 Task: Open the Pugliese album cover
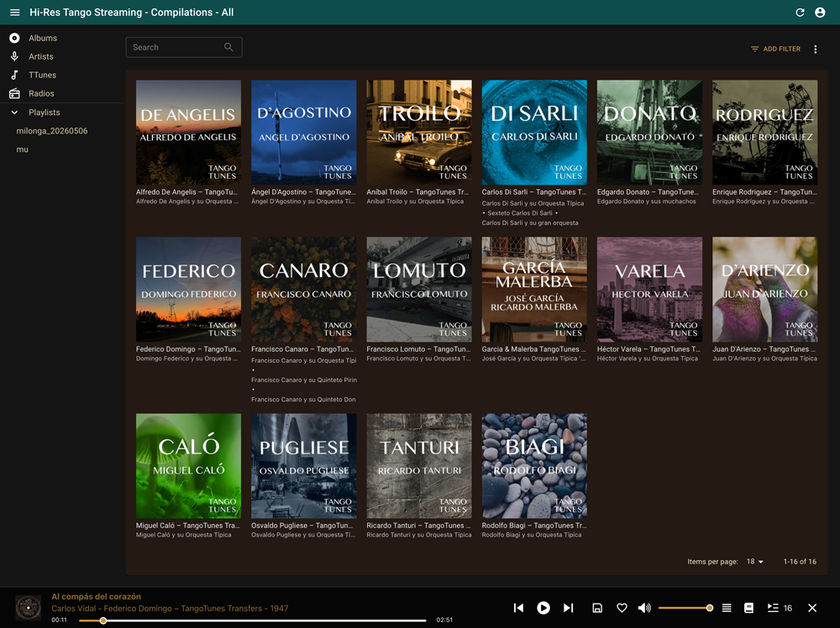point(304,466)
